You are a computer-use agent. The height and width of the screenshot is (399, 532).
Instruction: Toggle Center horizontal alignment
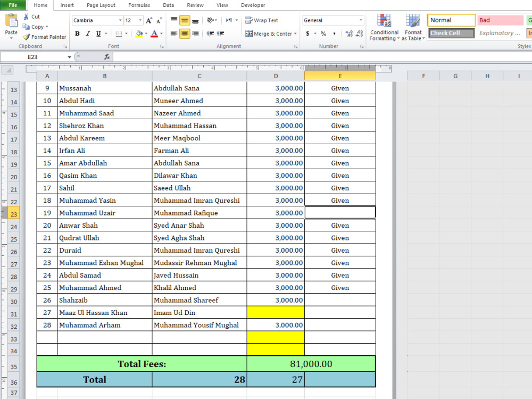pos(185,34)
